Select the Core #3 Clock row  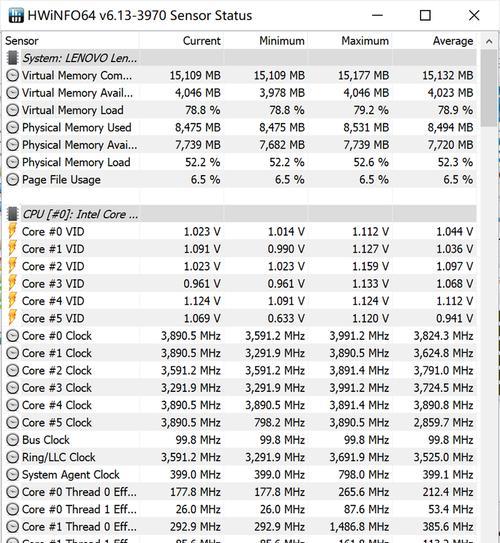[240, 388]
